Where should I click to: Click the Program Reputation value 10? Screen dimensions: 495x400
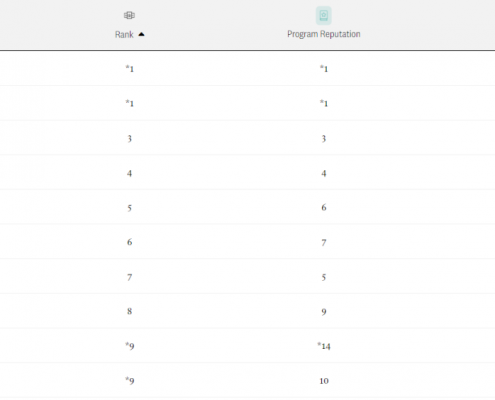[x=324, y=381]
